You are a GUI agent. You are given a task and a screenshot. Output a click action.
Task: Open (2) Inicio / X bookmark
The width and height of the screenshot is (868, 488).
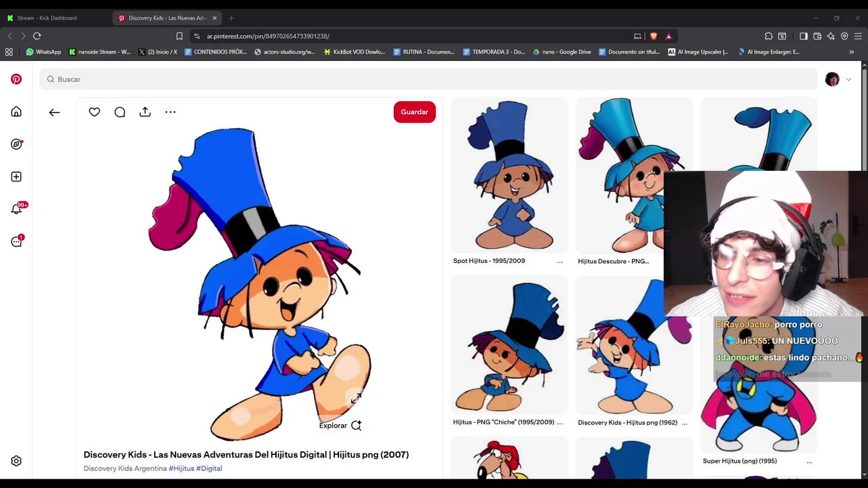[x=157, y=52]
